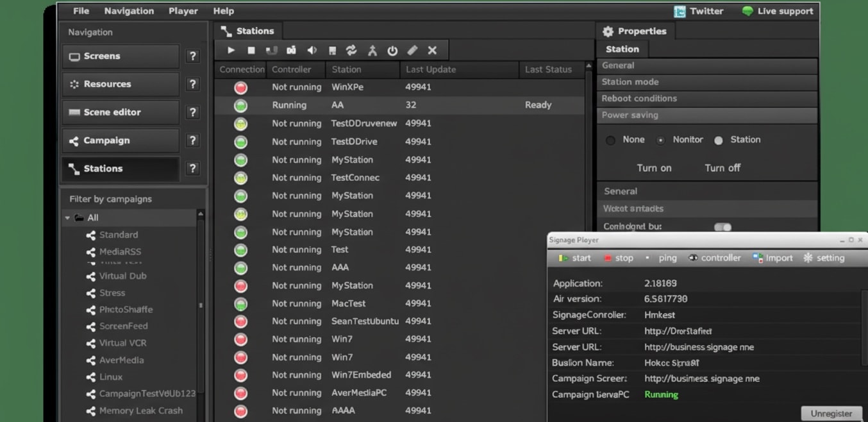Expand the General section in Properties
Image resolution: width=868 pixels, height=422 pixels.
pyautogui.click(x=707, y=65)
